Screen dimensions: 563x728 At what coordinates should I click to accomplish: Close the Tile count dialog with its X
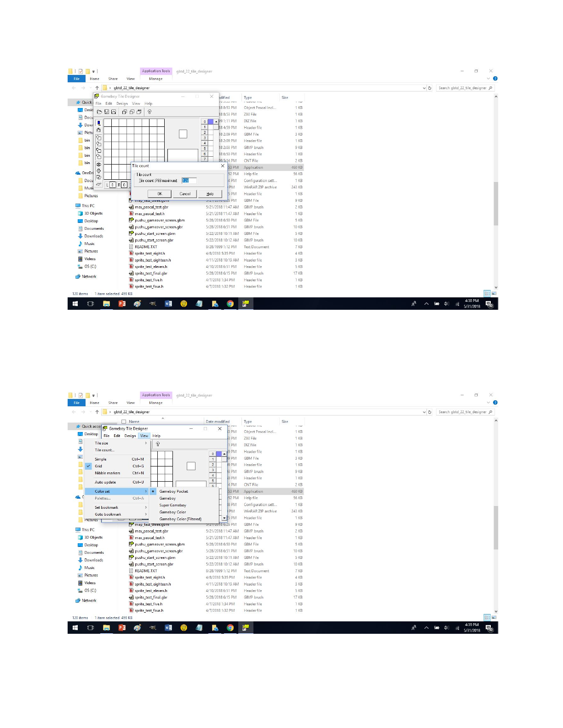(x=223, y=166)
